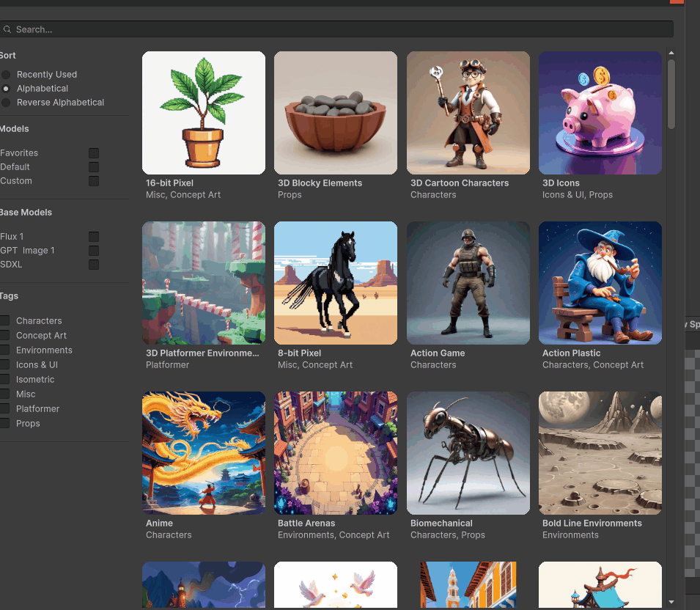Click the scrollbar down arrow
Image resolution: width=700 pixels, height=610 pixels.
tap(671, 602)
